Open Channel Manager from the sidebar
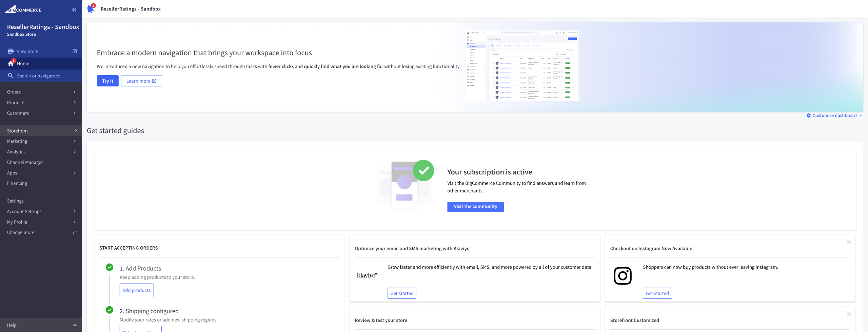 [x=25, y=162]
